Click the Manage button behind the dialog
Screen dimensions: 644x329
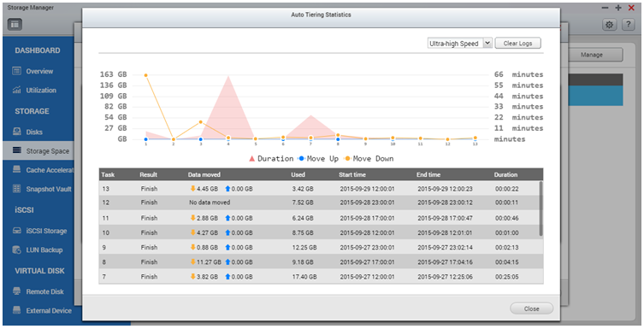pos(592,55)
